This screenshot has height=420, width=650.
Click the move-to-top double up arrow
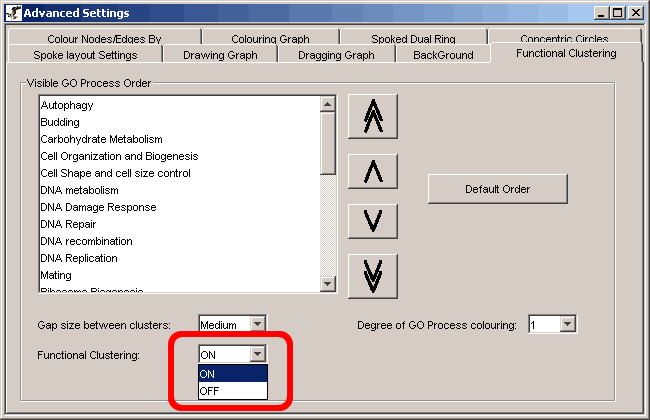click(373, 118)
